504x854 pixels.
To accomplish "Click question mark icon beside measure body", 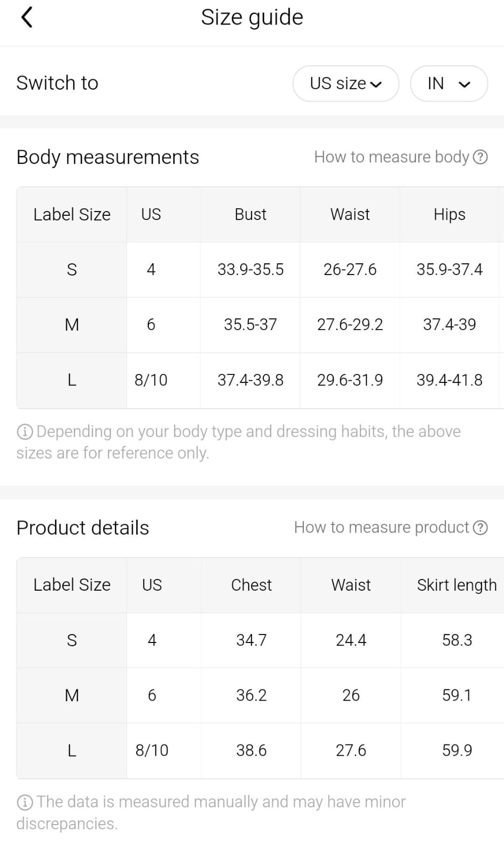I will pyautogui.click(x=481, y=157).
